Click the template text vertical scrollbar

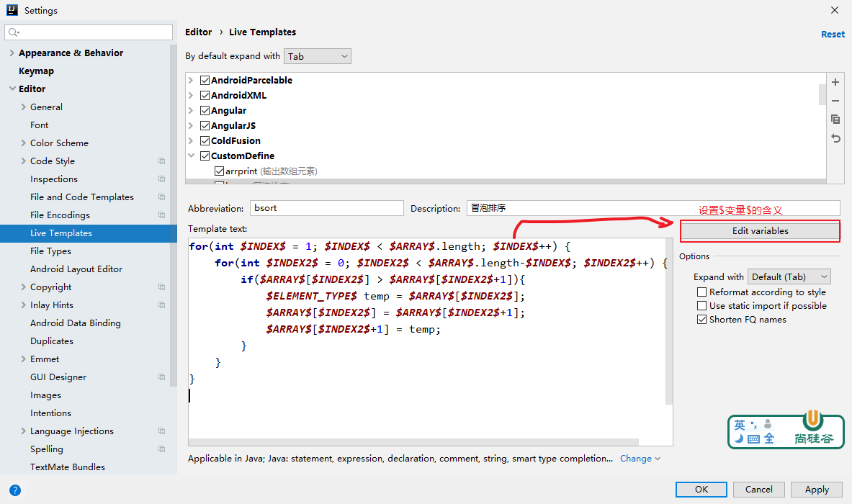point(669,324)
